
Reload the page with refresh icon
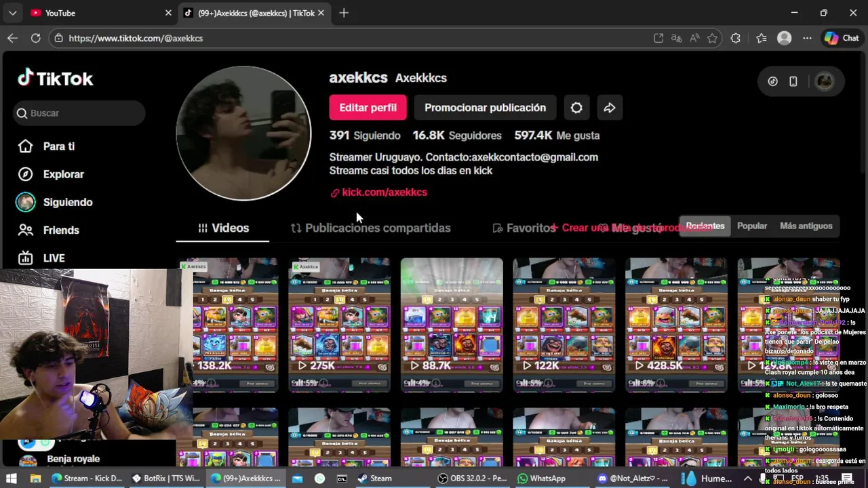pos(35,38)
